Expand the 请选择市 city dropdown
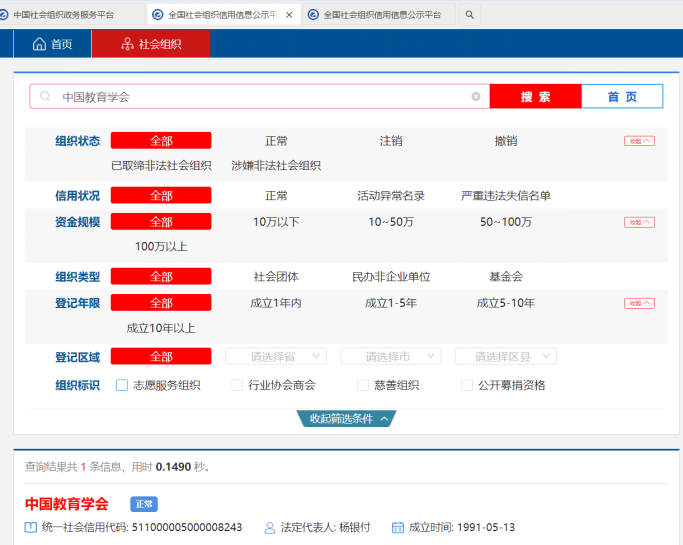683x545 pixels. pos(391,356)
